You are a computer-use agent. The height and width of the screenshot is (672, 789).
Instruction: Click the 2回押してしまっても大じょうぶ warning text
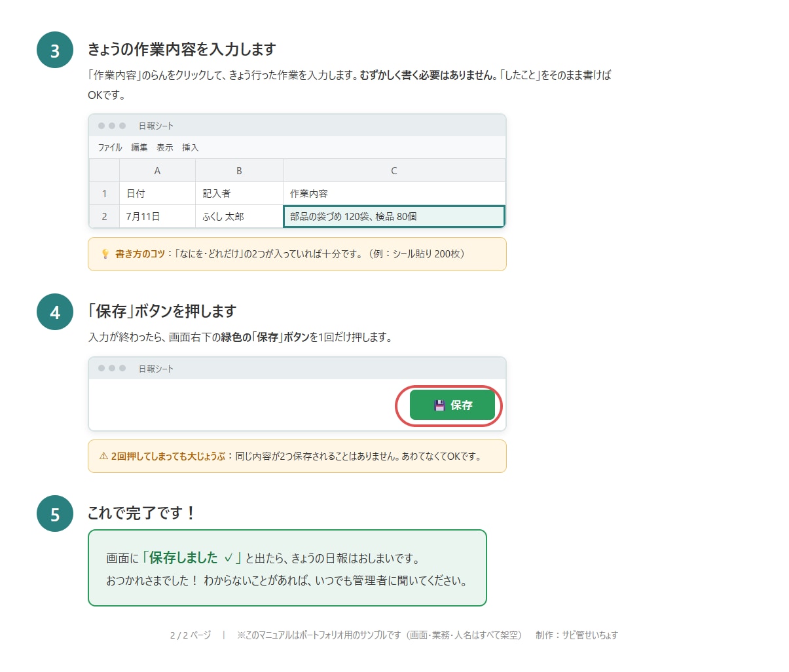[x=168, y=456]
